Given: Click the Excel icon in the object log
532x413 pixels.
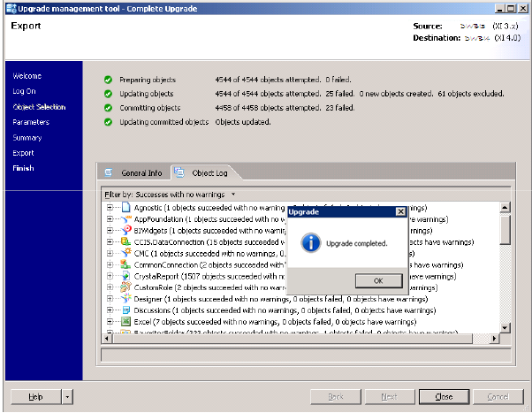Looking at the screenshot, I should 125,322.
